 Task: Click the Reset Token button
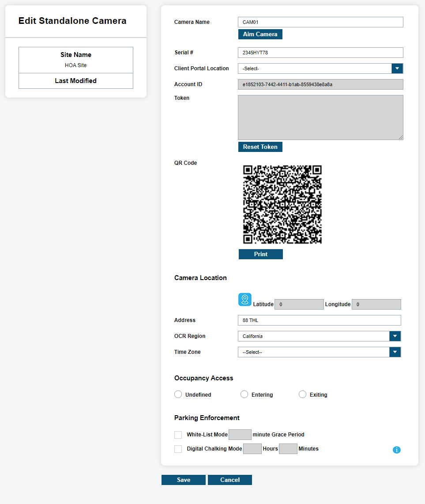(260, 147)
